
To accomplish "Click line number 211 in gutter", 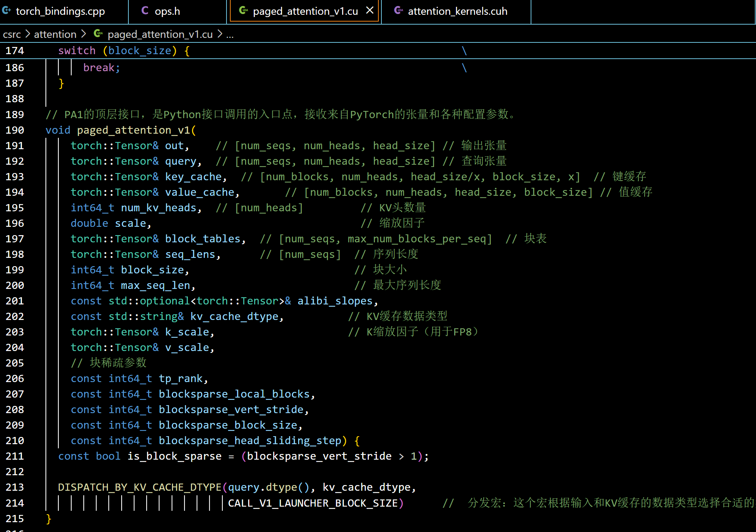I will 15,456.
